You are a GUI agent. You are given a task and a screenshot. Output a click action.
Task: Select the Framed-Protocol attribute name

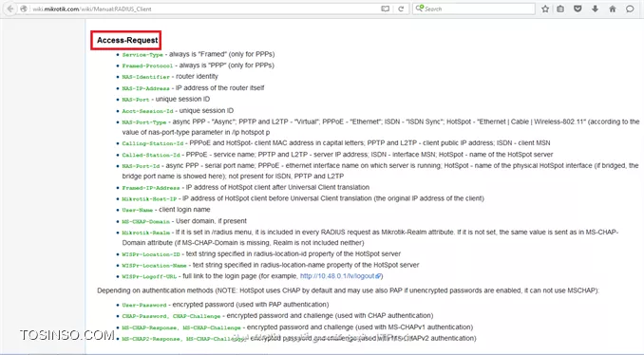pyautogui.click(x=147, y=65)
